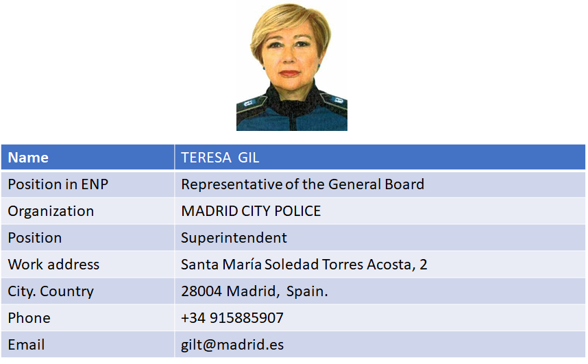Click the word GIL in header row
The height and width of the screenshot is (364, 588).
[x=249, y=158]
